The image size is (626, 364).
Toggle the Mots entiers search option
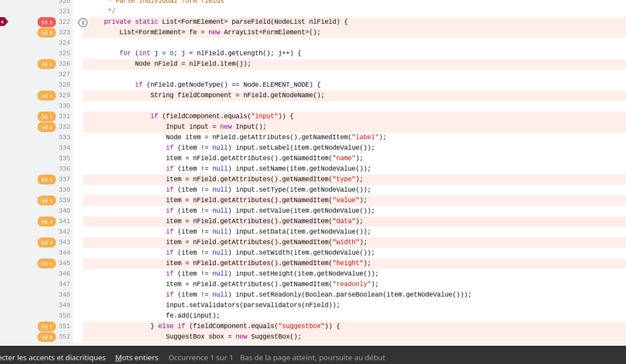(x=136, y=357)
